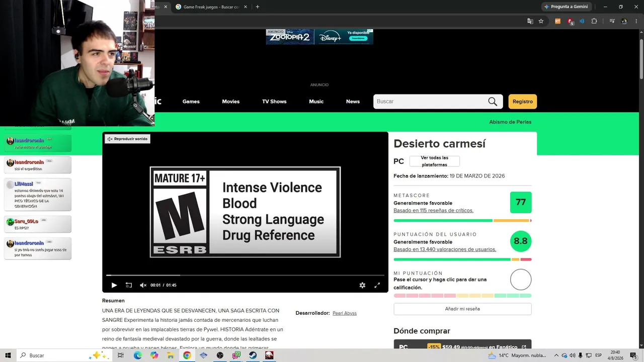Image resolution: width=644 pixels, height=362 pixels.
Task: Change the ESP keyboard language
Action: pos(599,355)
